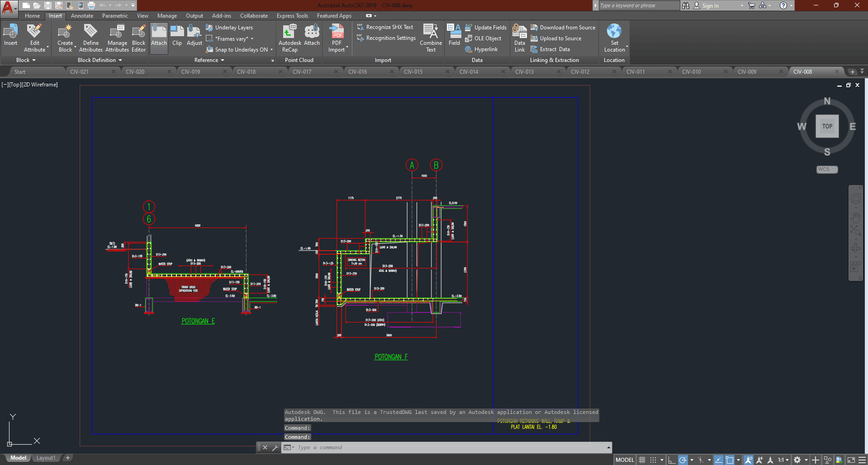Switch to the Annotate ribbon tab
This screenshot has width=868, height=465.
point(82,16)
